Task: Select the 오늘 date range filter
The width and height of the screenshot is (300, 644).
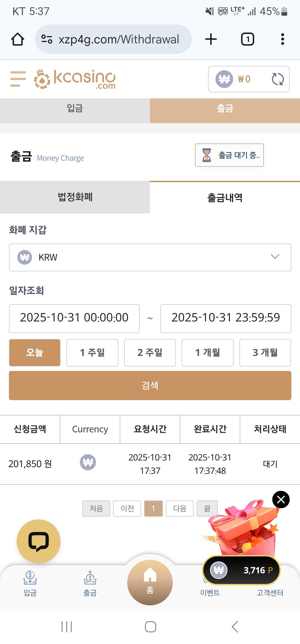Action: coord(35,353)
